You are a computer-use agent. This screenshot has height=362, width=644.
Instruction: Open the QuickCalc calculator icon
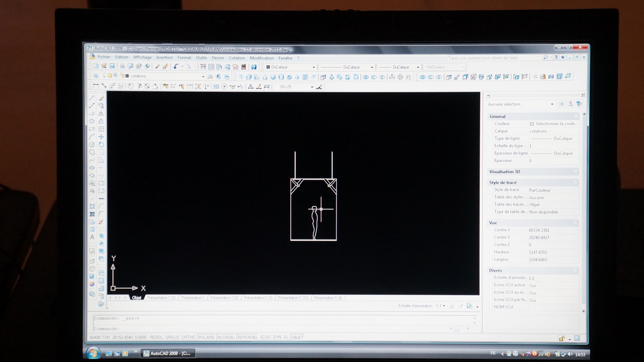point(243,67)
